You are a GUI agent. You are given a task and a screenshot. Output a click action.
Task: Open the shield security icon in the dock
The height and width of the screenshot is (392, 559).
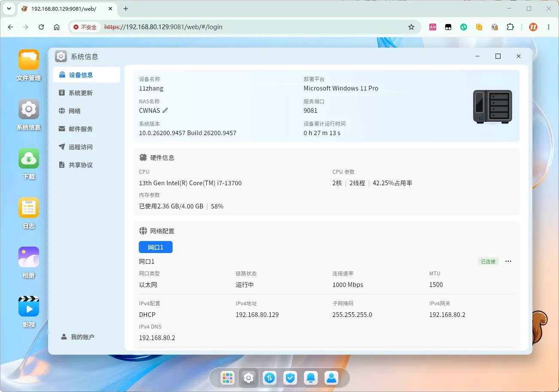pos(290,378)
